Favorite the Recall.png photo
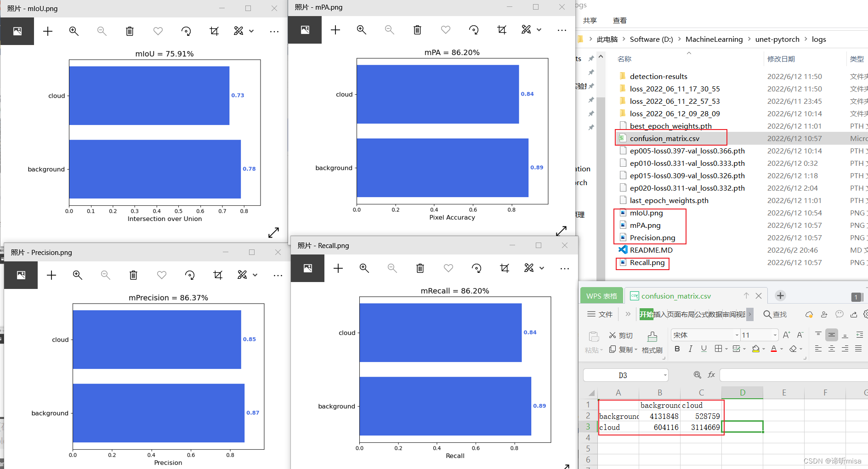This screenshot has width=868, height=469. tap(448, 268)
